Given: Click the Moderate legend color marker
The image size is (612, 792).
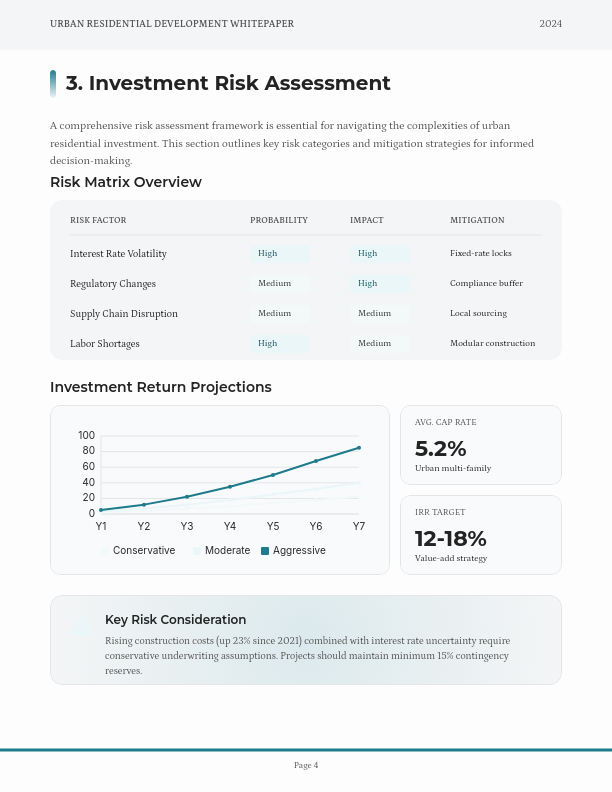Looking at the screenshot, I should [197, 551].
